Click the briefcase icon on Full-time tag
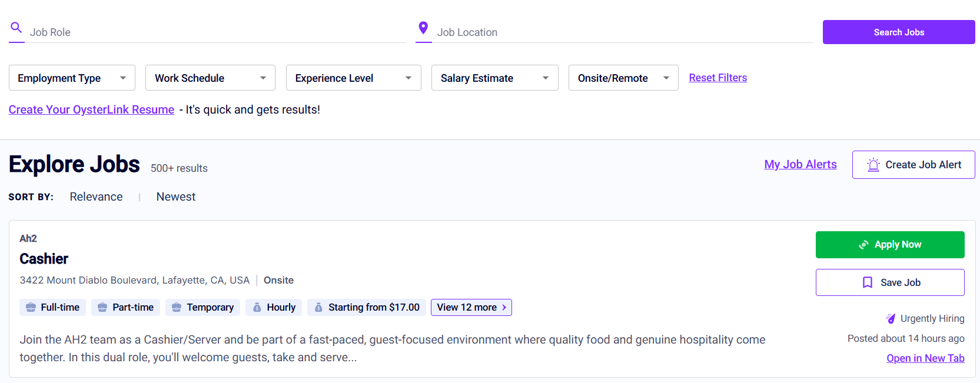The height and width of the screenshot is (383, 980). [x=31, y=308]
